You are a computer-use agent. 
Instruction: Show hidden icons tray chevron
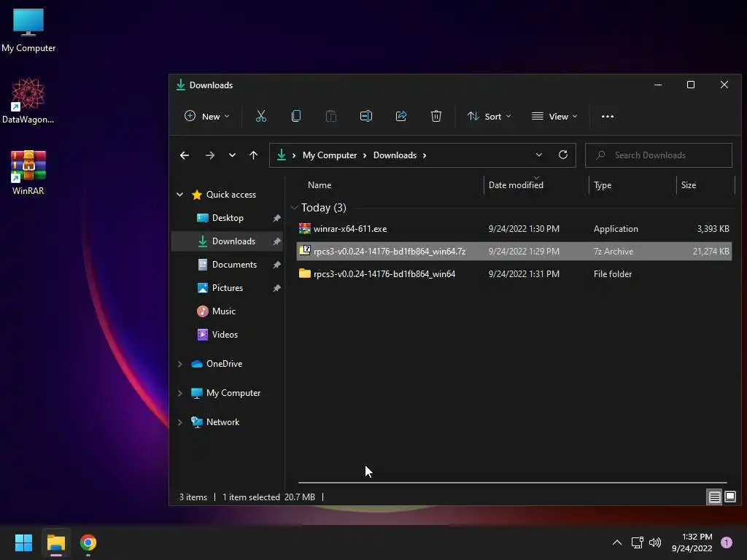pyautogui.click(x=617, y=542)
